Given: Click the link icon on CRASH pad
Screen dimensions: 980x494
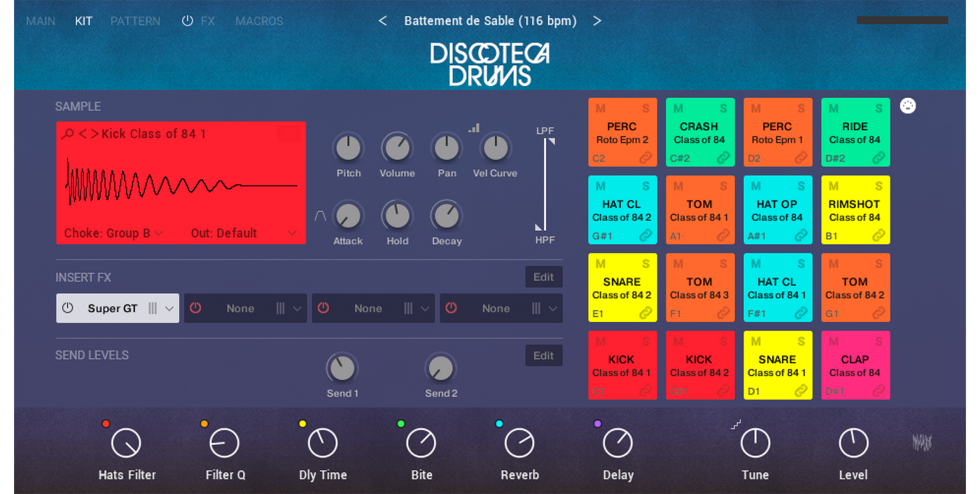Looking at the screenshot, I should 723,158.
